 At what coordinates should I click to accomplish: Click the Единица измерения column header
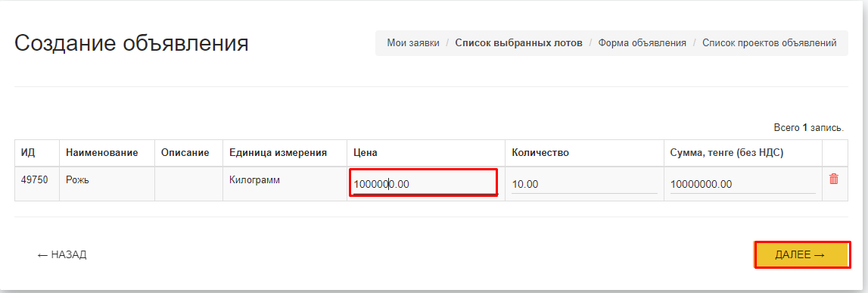coord(278,152)
